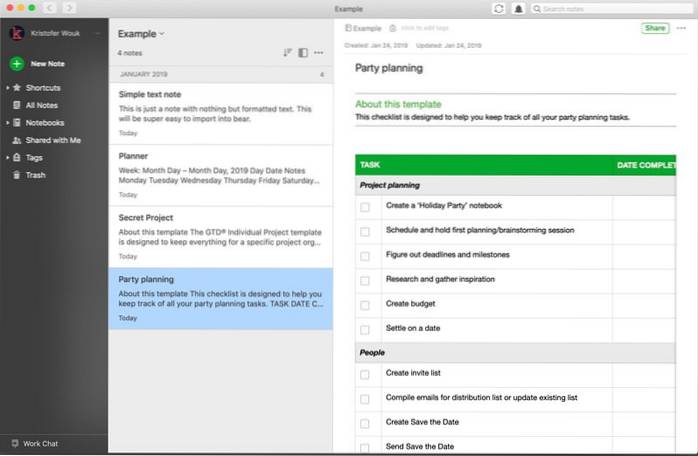Tick the 'Create budget' checkbox

(x=365, y=305)
